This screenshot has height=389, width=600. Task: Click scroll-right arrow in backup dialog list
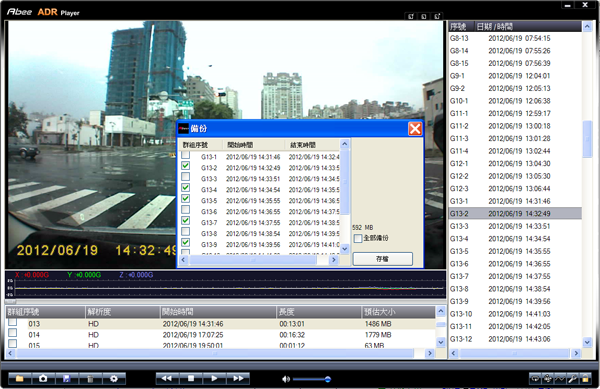click(334, 260)
